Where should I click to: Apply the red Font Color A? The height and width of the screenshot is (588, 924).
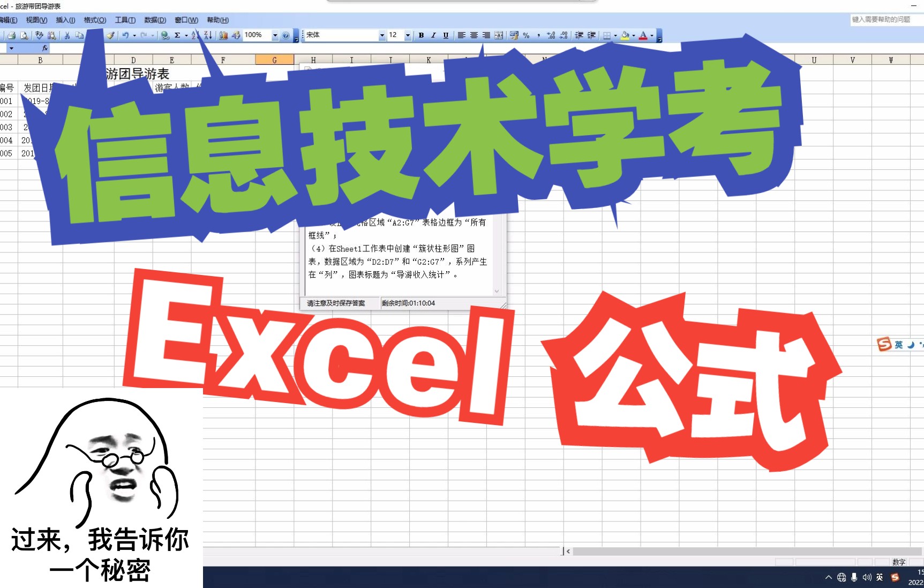(643, 35)
